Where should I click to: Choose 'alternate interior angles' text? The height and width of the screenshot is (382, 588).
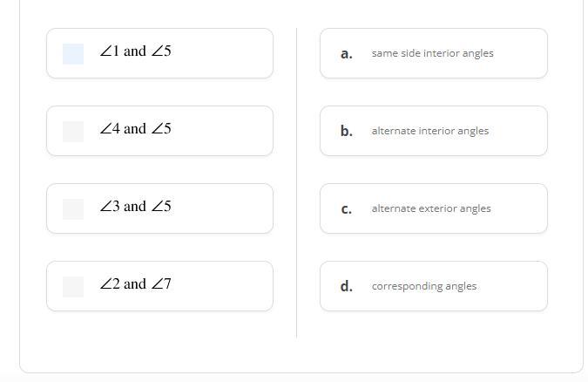429,131
